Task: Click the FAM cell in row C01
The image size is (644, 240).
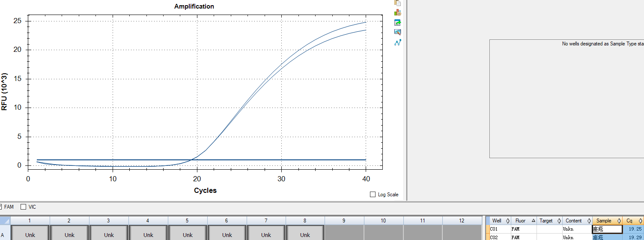Action: (523, 229)
